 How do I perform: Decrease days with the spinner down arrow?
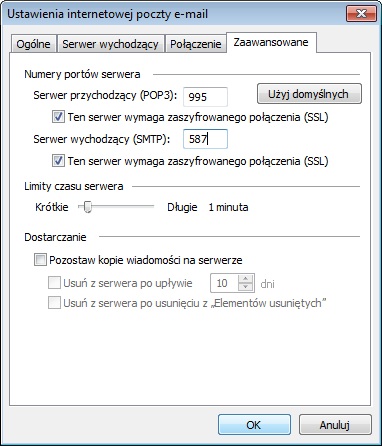coord(246,287)
